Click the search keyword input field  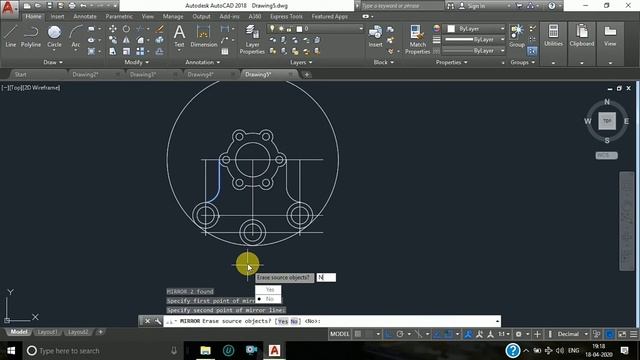click(x=402, y=6)
